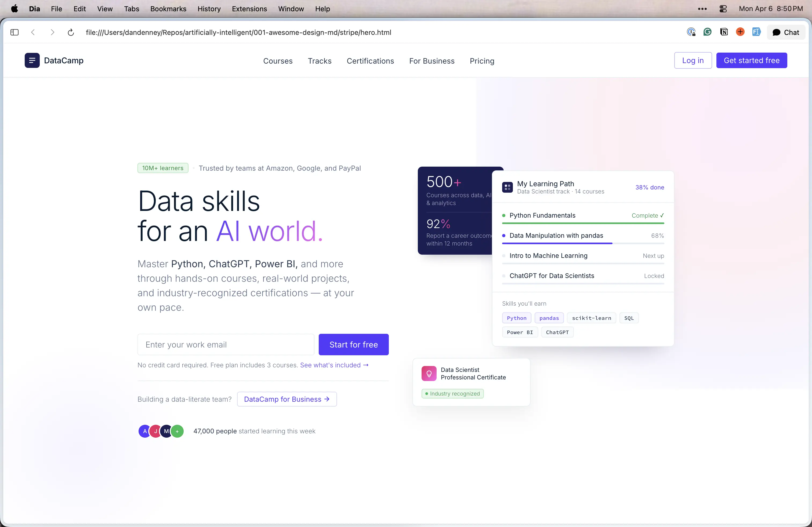Navigate back using the back arrow
Screen dimensions: 812x527
click(x=33, y=32)
